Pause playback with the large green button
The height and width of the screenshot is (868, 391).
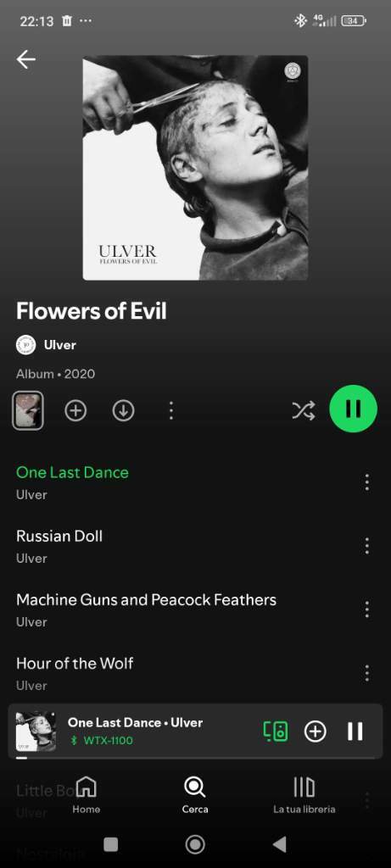(354, 409)
